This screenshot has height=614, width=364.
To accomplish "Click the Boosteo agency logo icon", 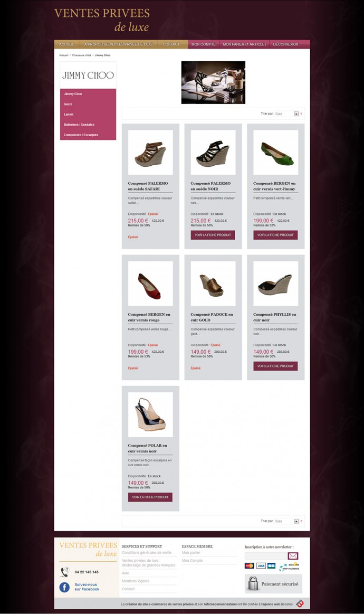I will coord(300,603).
